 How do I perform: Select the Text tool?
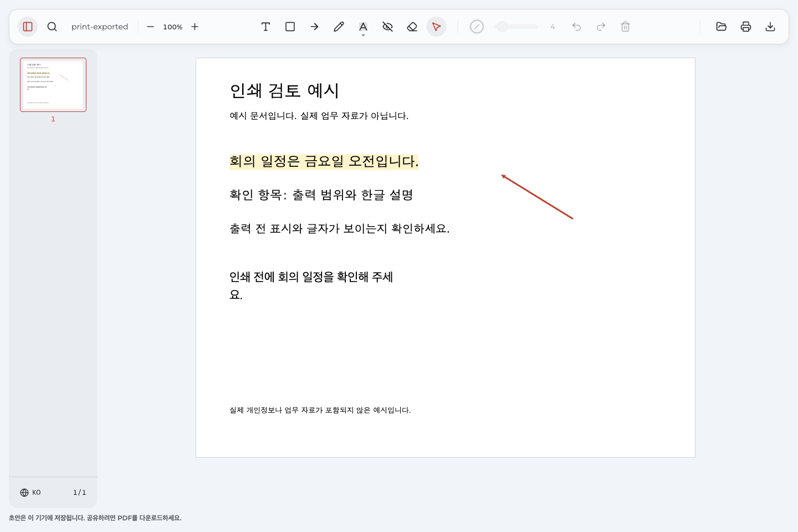[265, 27]
